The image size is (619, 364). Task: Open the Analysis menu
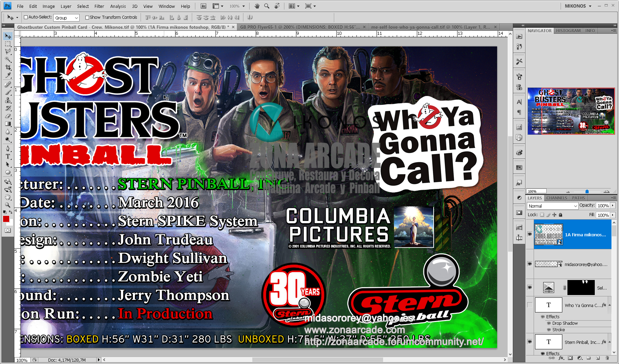pyautogui.click(x=118, y=6)
